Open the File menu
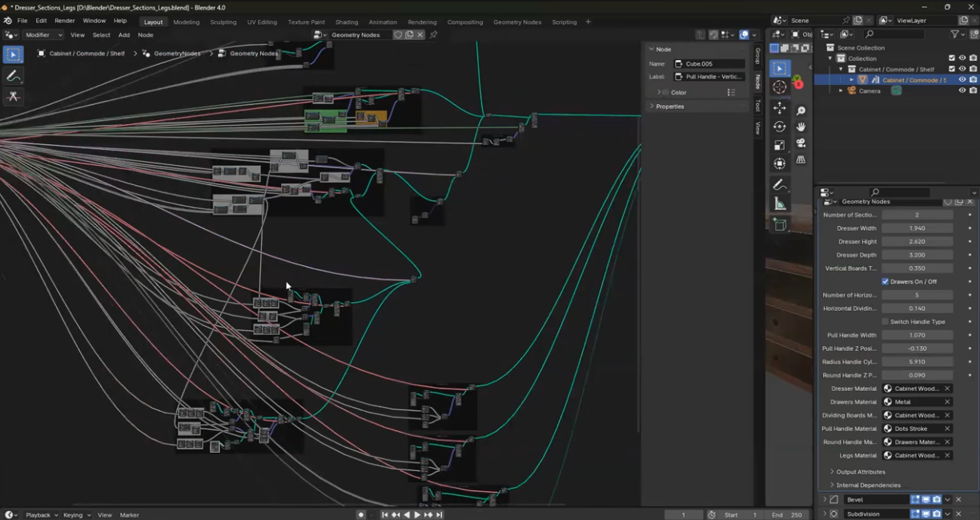 tap(22, 21)
